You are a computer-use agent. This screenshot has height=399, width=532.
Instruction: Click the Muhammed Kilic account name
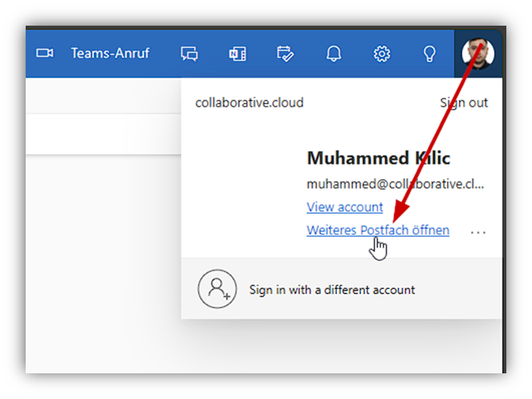click(x=379, y=157)
